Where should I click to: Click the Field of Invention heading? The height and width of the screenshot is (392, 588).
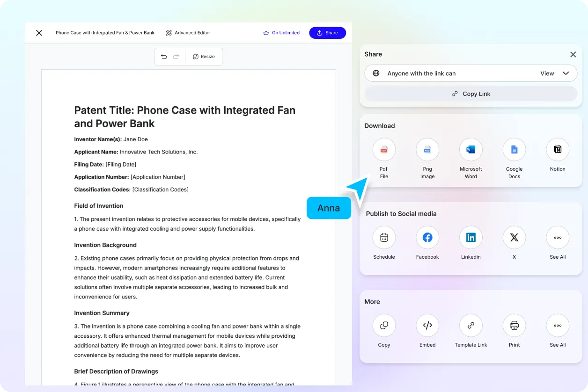[x=99, y=206]
